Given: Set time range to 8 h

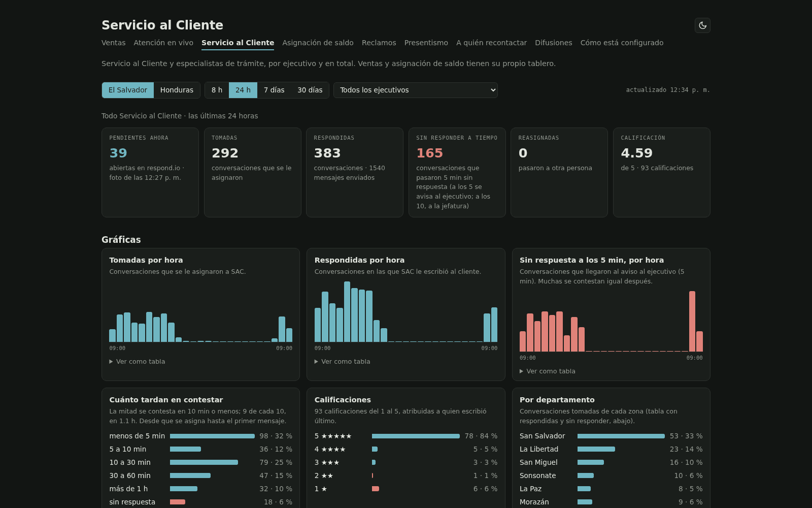Looking at the screenshot, I should click(217, 90).
